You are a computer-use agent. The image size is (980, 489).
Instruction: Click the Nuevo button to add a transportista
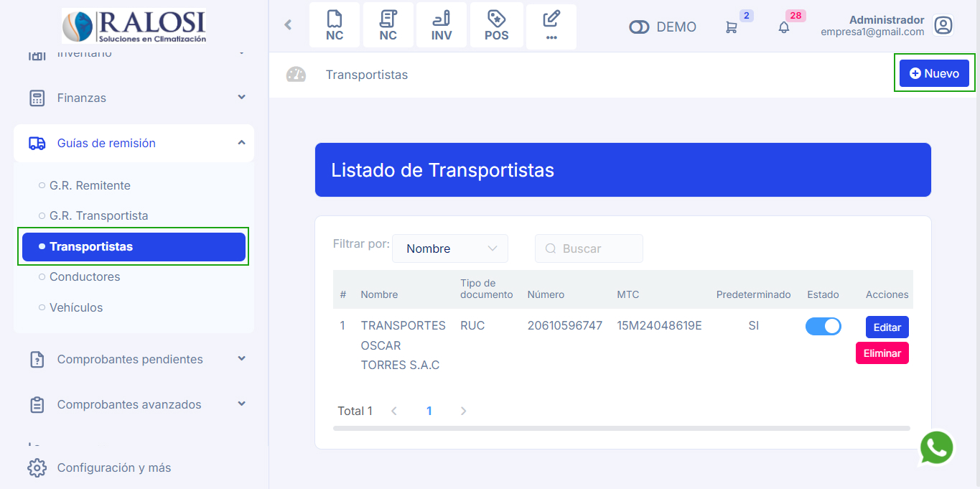click(934, 73)
